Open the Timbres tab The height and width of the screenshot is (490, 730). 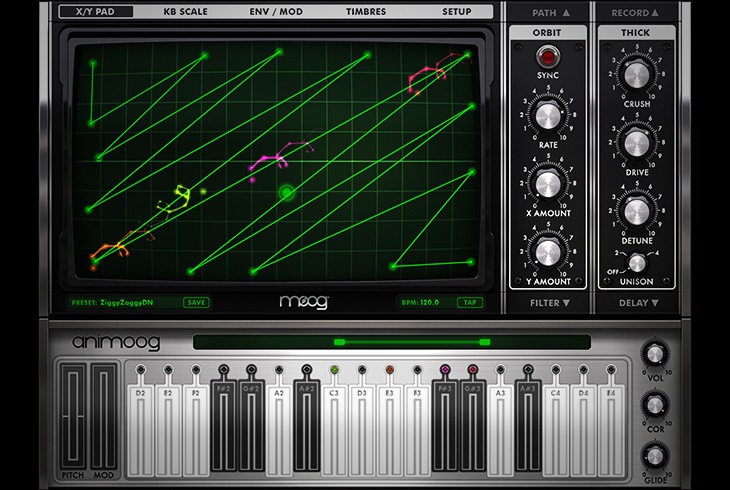coord(366,12)
